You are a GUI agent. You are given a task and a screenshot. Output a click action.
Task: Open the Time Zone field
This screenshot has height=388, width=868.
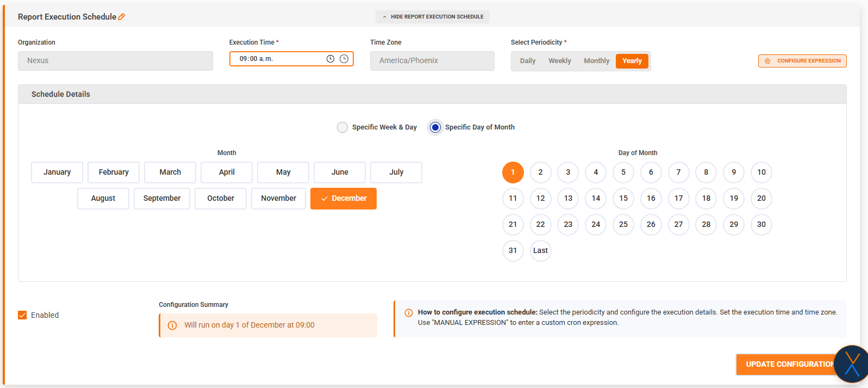point(432,61)
